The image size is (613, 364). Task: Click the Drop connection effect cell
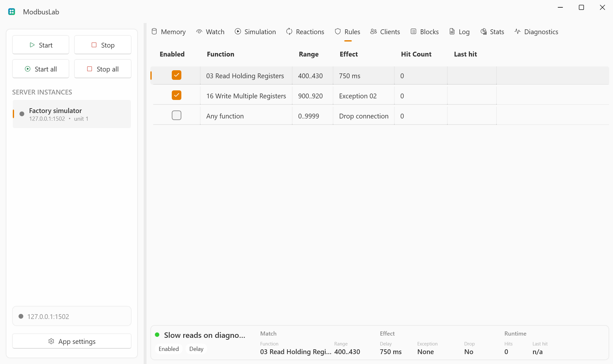point(364,116)
